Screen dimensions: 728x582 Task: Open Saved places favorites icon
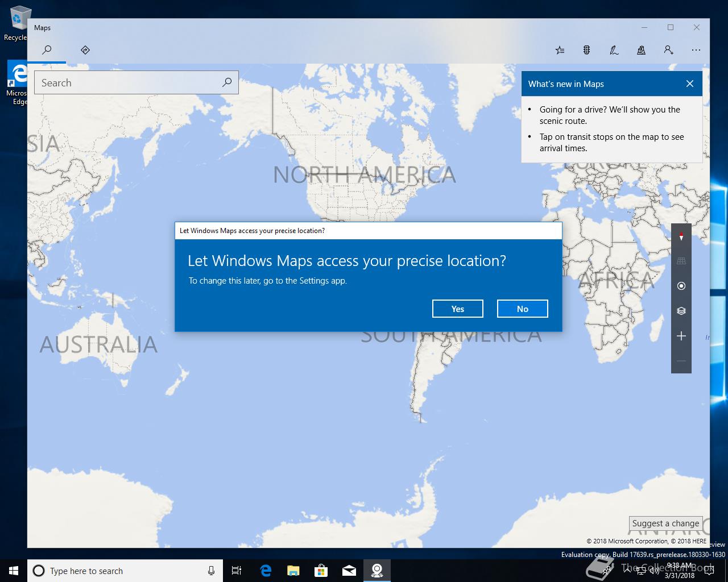(560, 50)
